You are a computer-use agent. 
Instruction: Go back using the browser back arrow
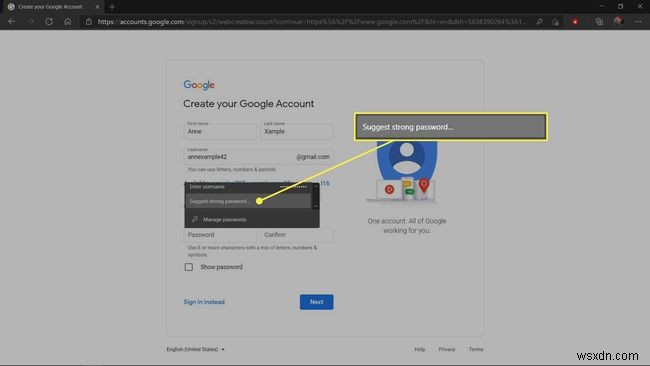pos(12,22)
